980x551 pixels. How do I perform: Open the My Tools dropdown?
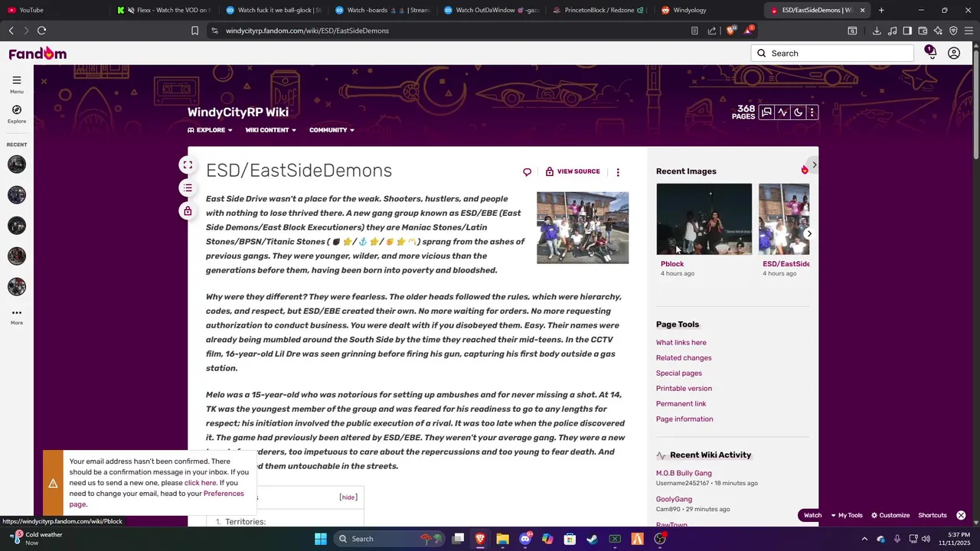(x=847, y=516)
